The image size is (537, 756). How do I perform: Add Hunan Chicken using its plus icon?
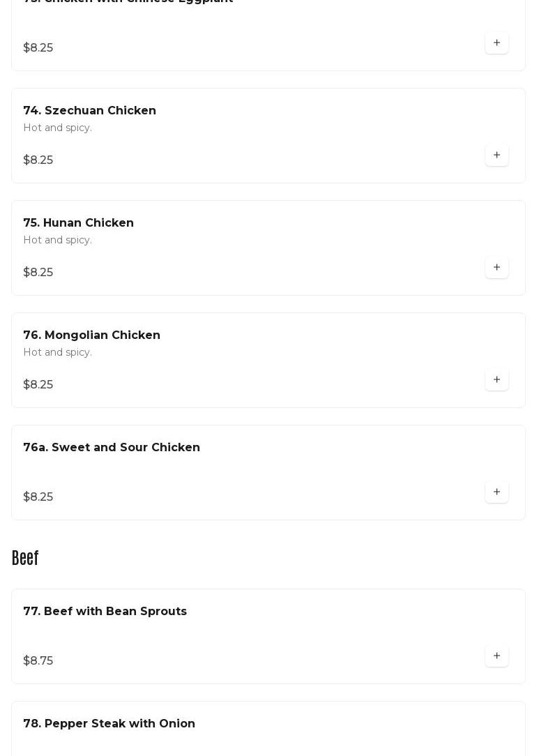tap(497, 267)
